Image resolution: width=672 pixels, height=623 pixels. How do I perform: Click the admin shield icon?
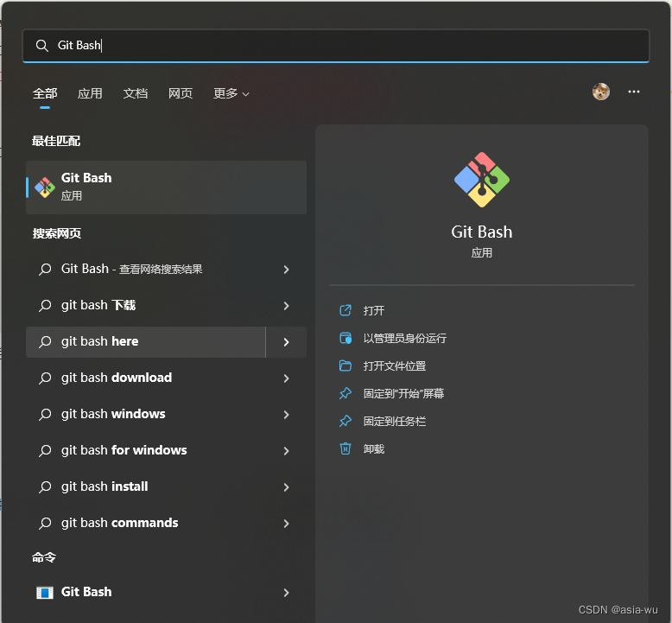pos(346,338)
